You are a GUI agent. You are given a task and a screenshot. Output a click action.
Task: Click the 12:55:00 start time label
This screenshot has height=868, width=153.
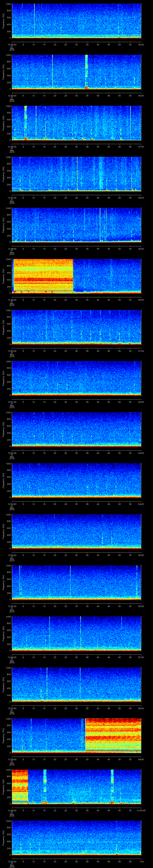pyautogui.click(x=12, y=606)
